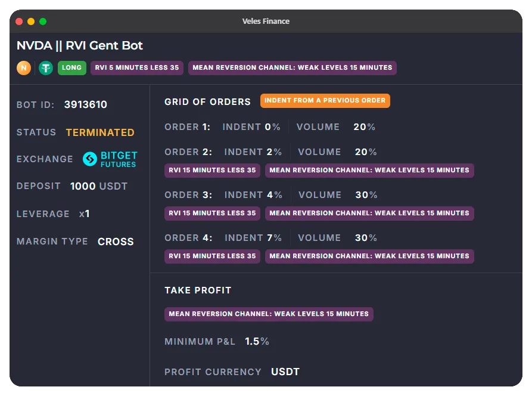
Task: Click Order 2's RVI 15 Minutes tag
Action: pos(212,171)
